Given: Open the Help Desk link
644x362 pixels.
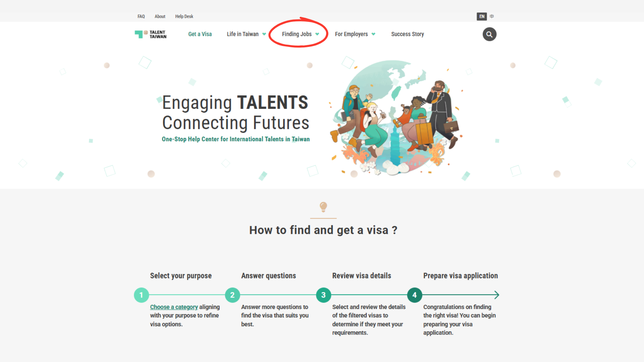Looking at the screenshot, I should point(184,16).
